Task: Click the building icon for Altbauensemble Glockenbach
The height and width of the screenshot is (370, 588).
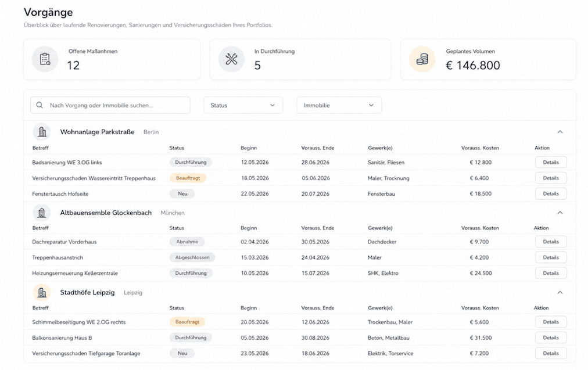Action: click(42, 213)
